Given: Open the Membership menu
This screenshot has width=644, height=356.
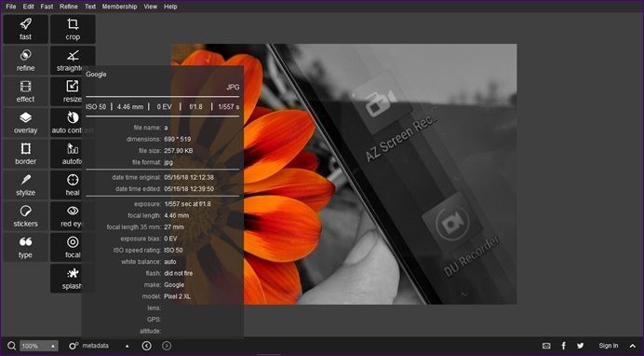Looking at the screenshot, I should (x=119, y=7).
